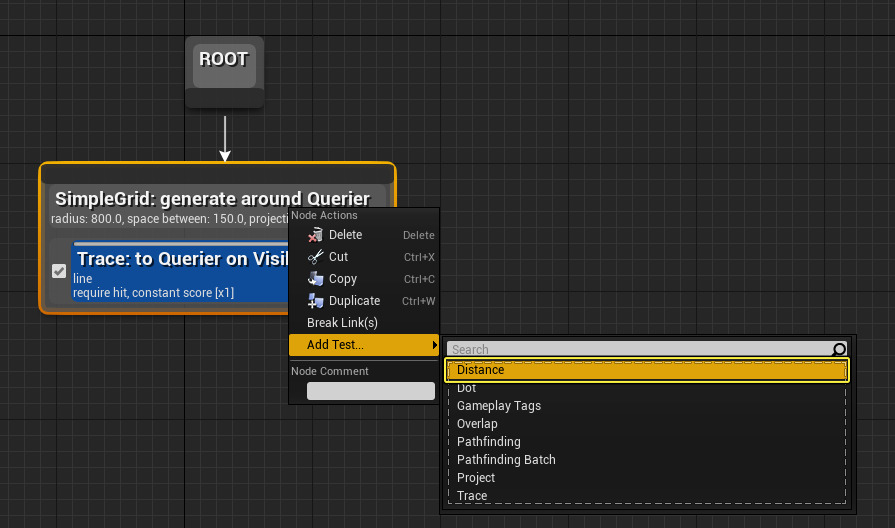Select the Trace: to Querier test block

(180, 272)
